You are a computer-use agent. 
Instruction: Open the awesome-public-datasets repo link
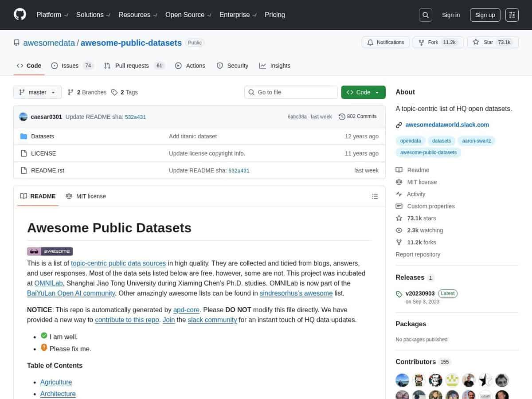[x=131, y=43]
